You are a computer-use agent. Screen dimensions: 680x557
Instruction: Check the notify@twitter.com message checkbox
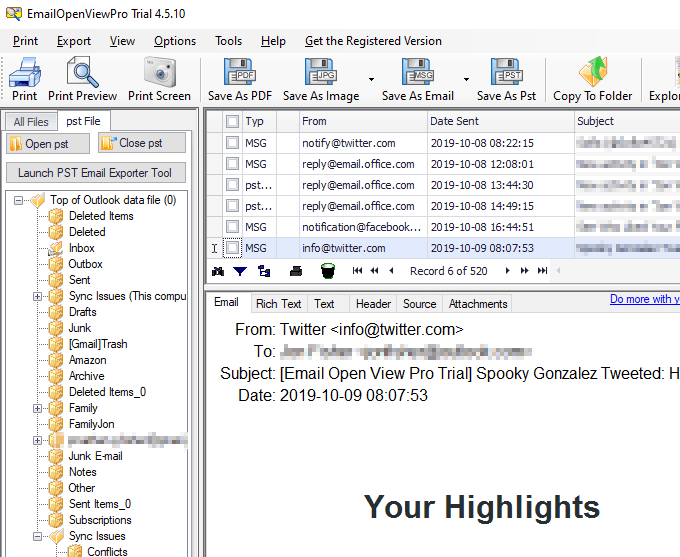point(232,143)
